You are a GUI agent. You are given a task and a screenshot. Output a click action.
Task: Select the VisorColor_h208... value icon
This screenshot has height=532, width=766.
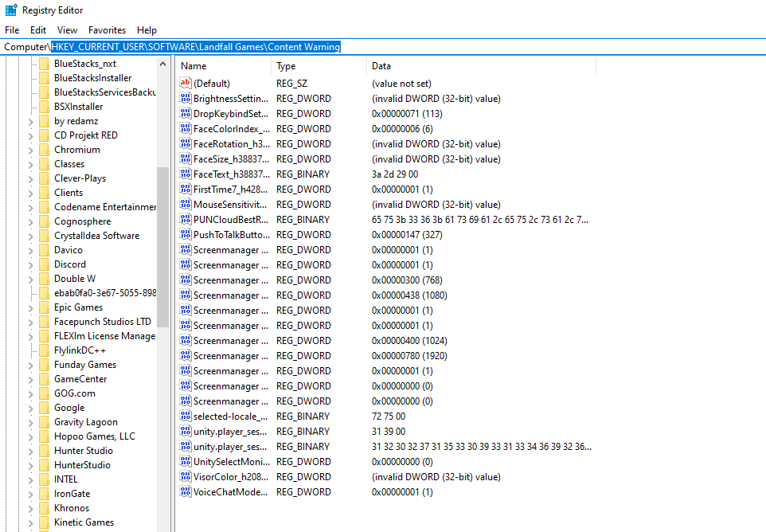pyautogui.click(x=186, y=477)
